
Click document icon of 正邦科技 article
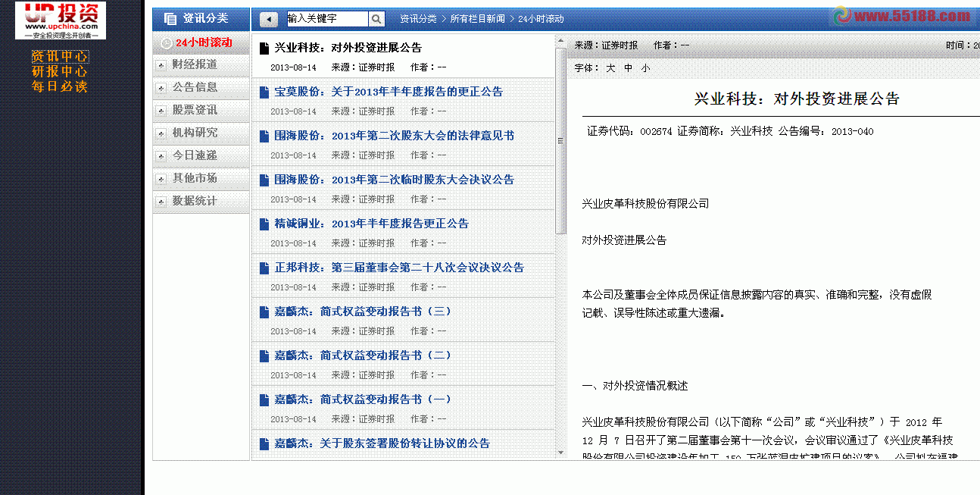[x=264, y=268]
